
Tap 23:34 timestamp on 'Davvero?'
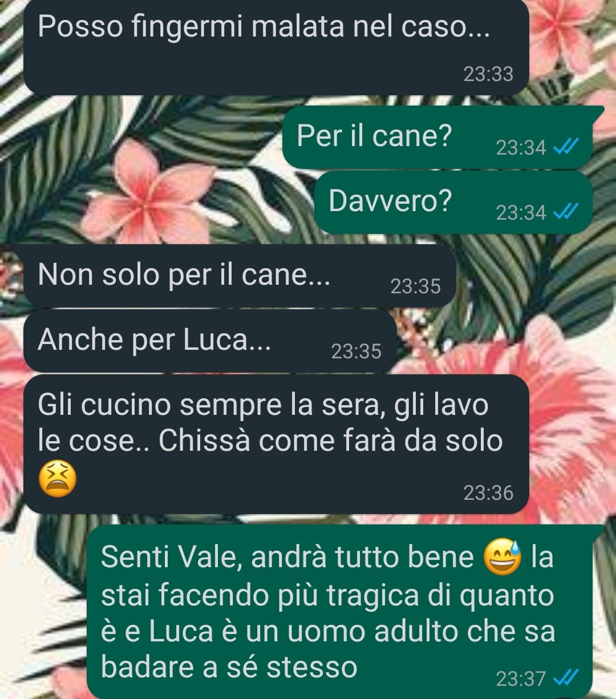coord(521,213)
